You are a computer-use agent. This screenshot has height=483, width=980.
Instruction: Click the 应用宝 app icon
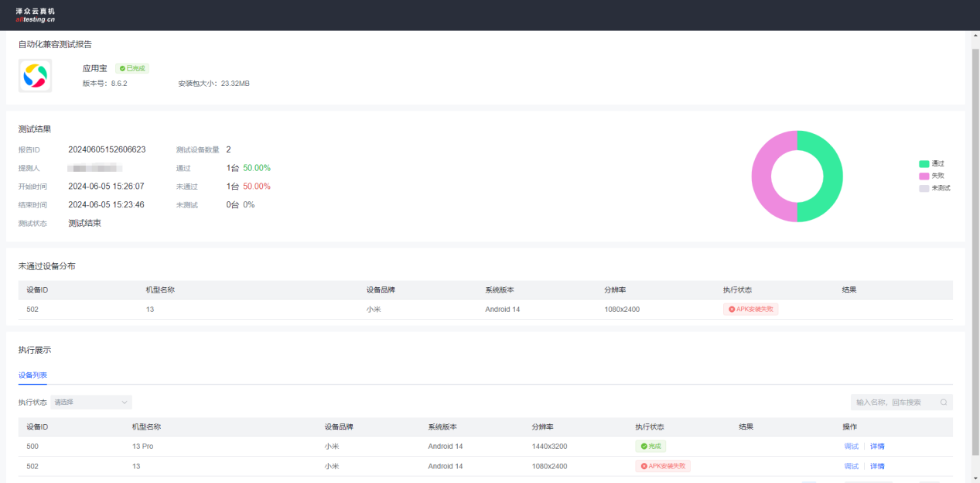(x=35, y=76)
